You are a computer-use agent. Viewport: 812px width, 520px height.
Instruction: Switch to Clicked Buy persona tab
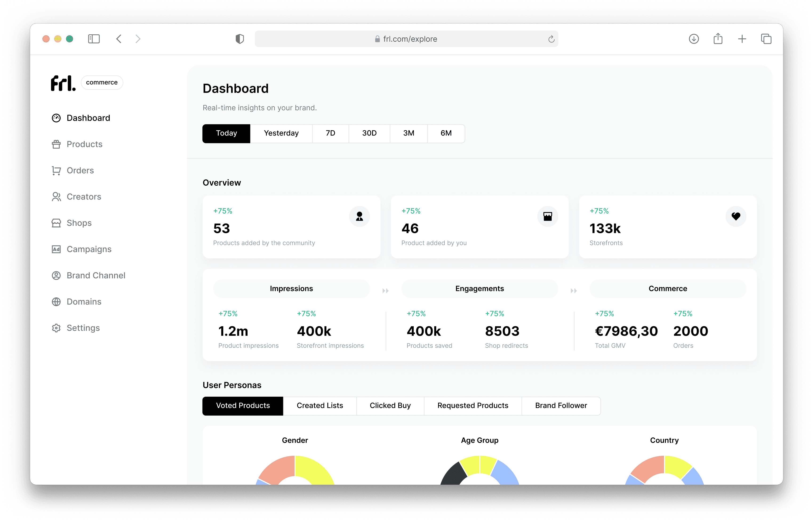pyautogui.click(x=390, y=406)
